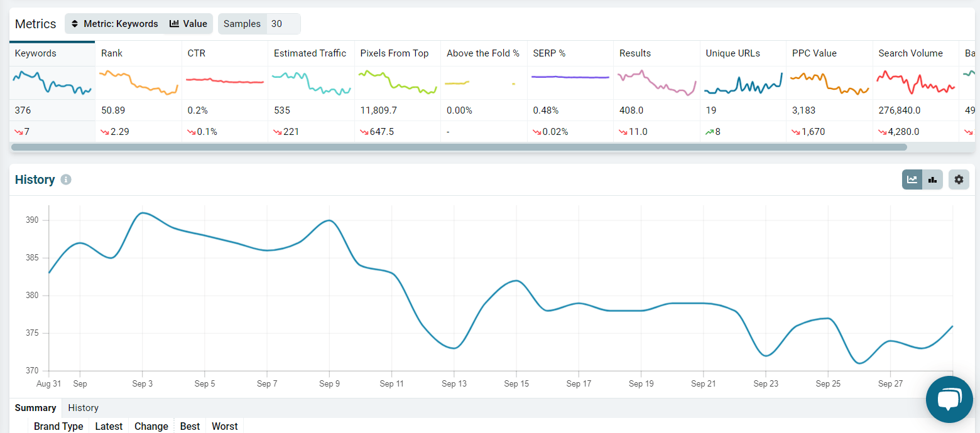Click the Samples input field showing 30
The image size is (980, 433).
point(283,24)
